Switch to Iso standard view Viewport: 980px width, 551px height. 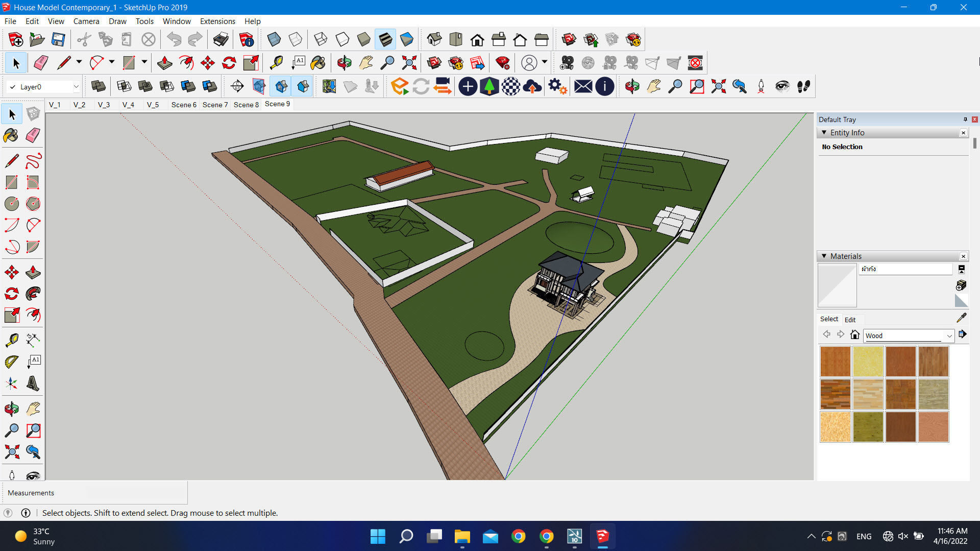click(434, 39)
